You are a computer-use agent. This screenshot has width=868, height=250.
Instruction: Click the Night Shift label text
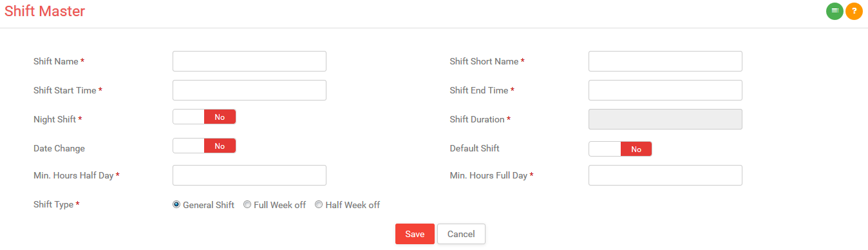point(55,119)
